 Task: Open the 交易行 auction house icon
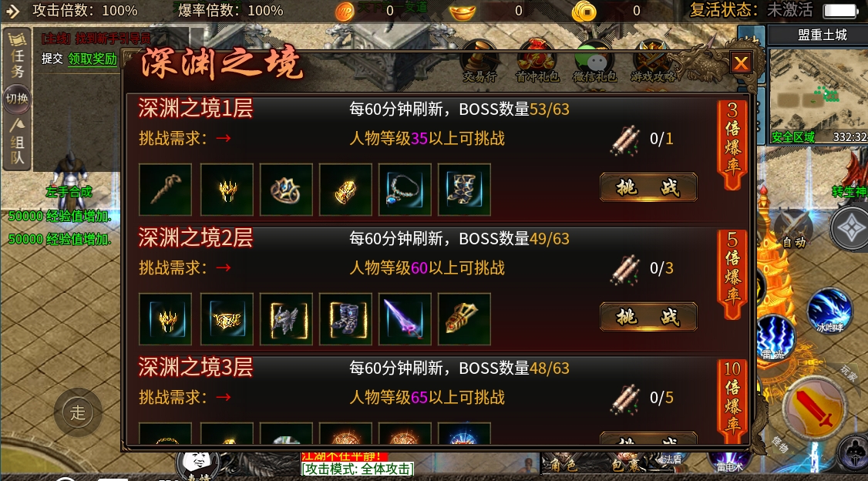(479, 62)
